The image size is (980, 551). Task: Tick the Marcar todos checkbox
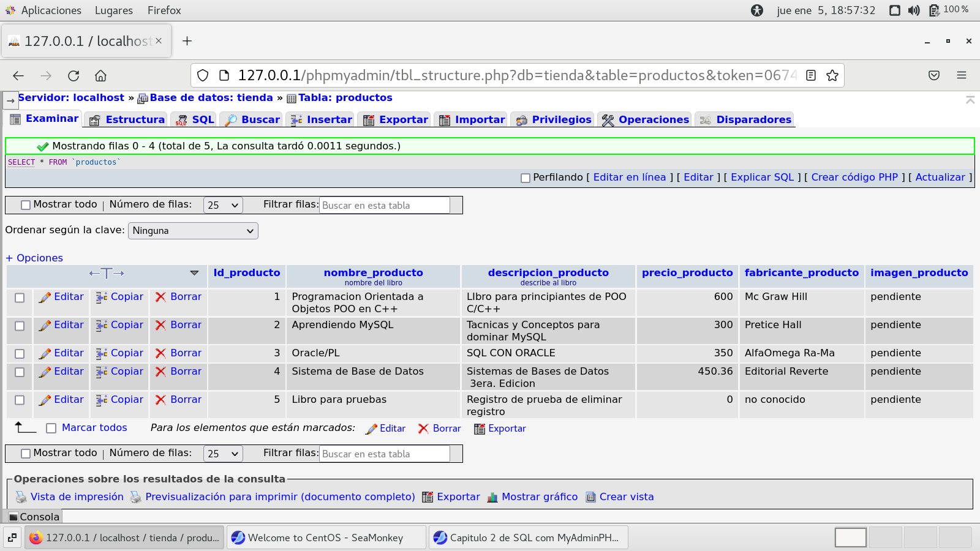click(x=51, y=429)
